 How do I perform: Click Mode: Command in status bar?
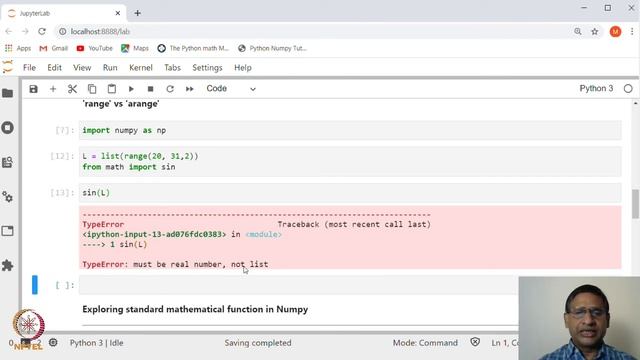[425, 343]
